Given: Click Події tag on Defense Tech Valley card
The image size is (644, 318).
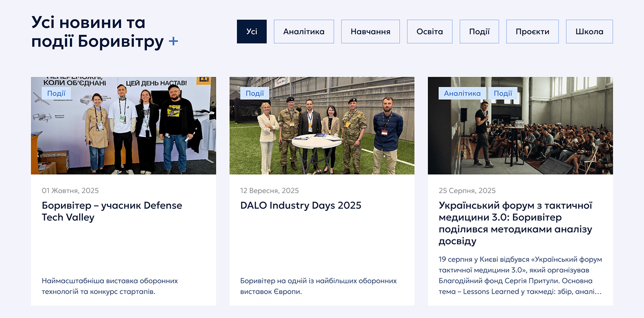Looking at the screenshot, I should pos(56,93).
